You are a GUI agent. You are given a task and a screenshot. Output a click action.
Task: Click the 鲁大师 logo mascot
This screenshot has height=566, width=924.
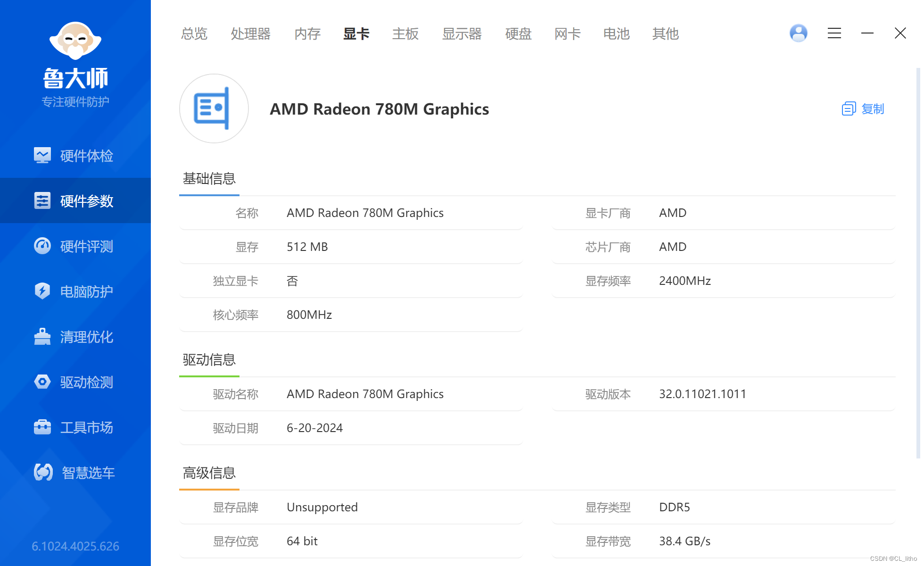point(75,42)
